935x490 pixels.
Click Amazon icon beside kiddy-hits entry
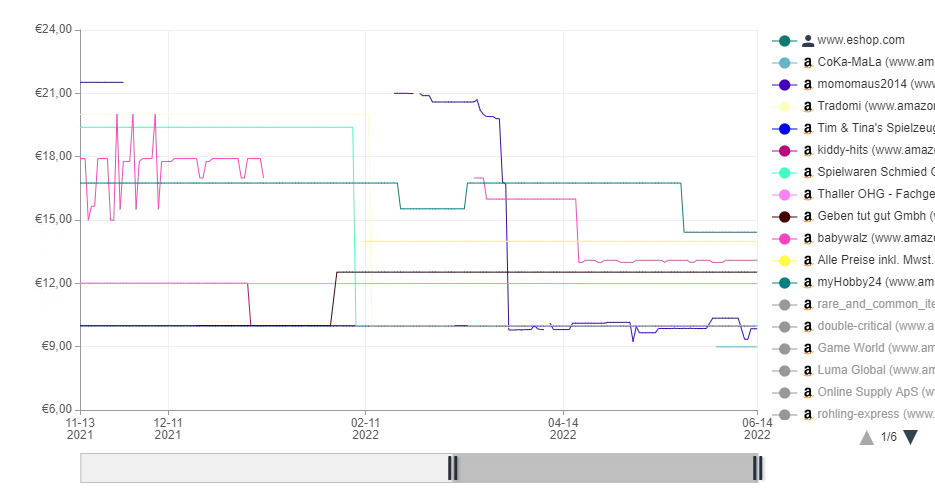click(x=808, y=151)
